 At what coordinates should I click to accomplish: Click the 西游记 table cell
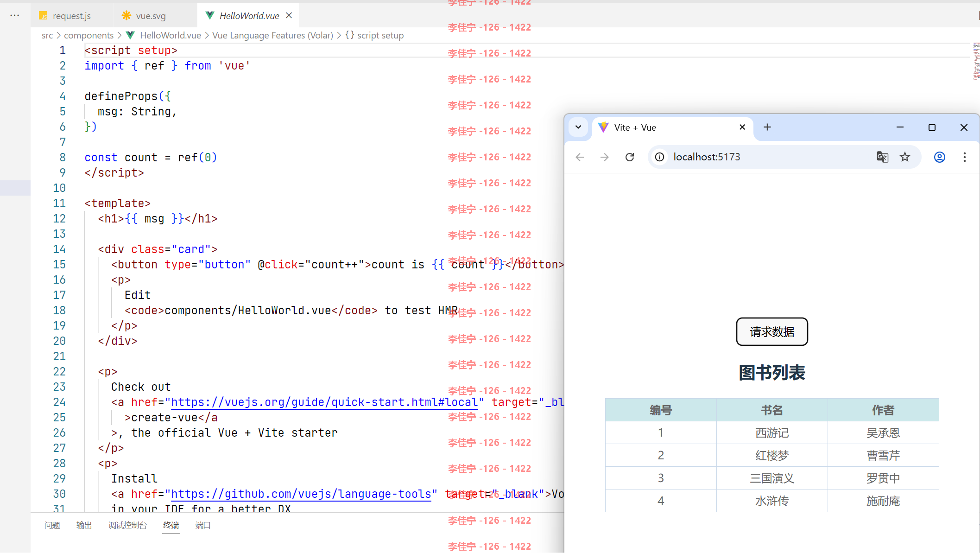pos(772,432)
